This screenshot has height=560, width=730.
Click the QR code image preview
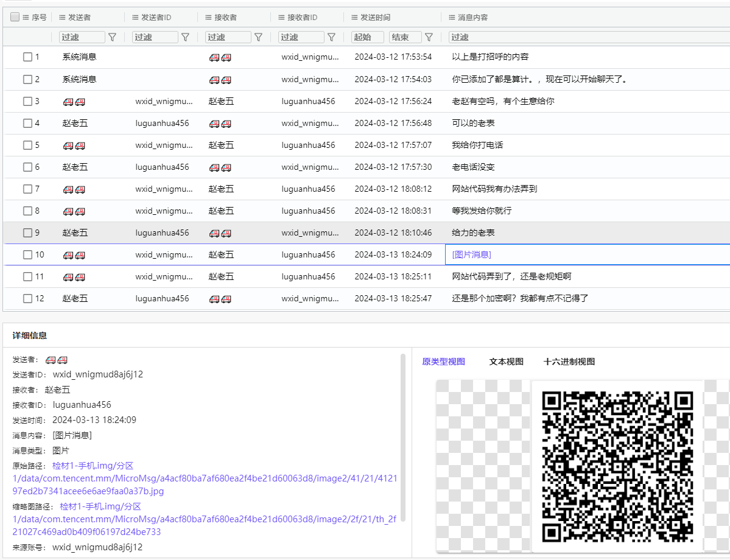click(617, 466)
